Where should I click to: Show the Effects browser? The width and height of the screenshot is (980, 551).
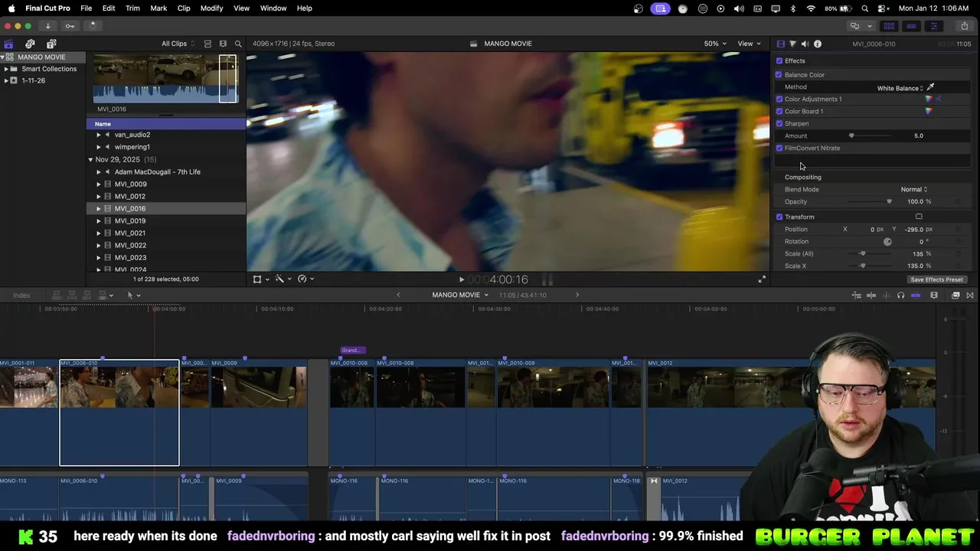(955, 295)
